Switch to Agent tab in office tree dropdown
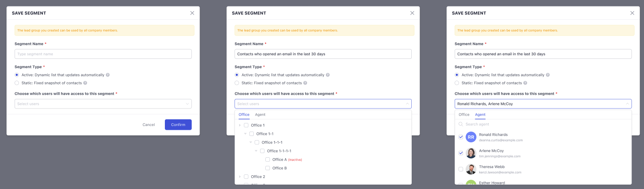 point(260,115)
